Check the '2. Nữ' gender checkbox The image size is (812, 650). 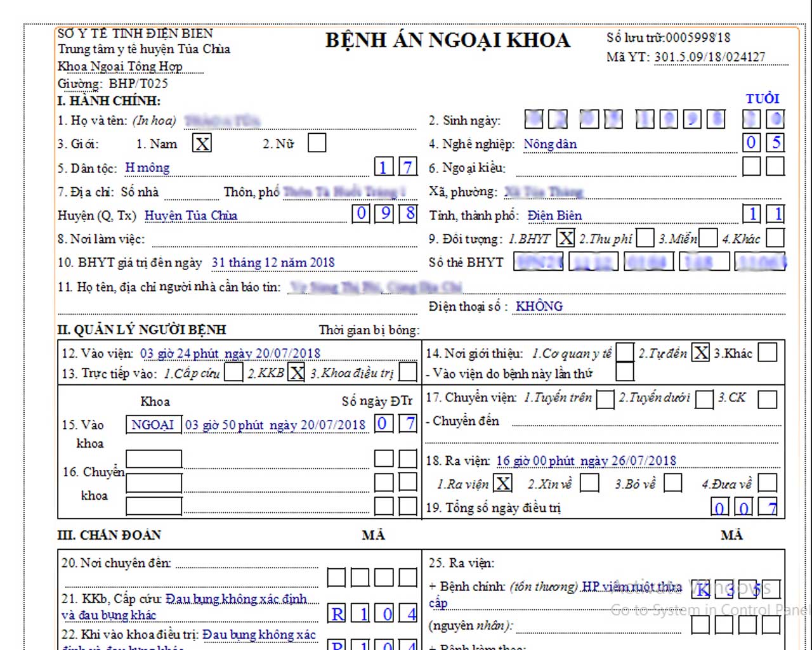[x=317, y=143]
